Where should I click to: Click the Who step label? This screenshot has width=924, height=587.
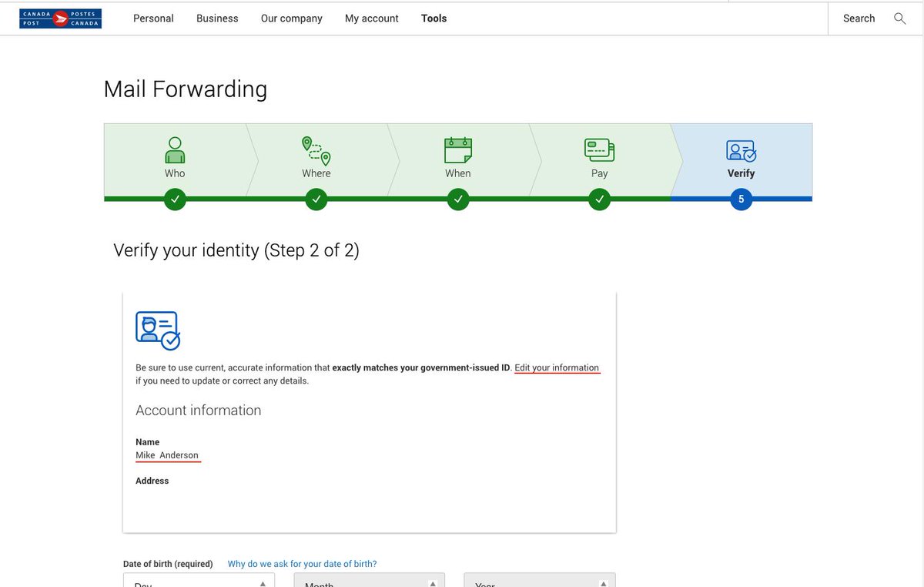click(x=175, y=173)
